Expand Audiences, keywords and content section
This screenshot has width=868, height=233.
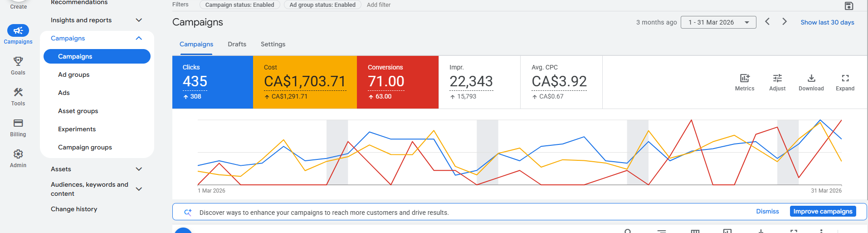pos(139,189)
